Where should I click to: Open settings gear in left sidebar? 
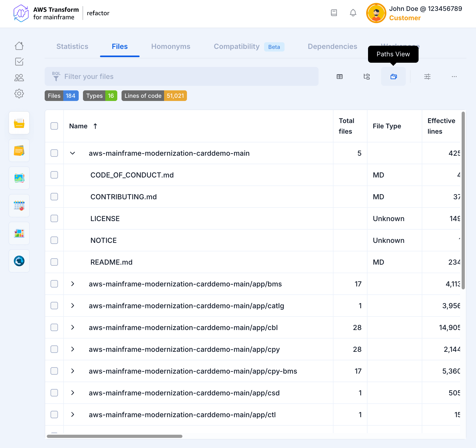point(19,94)
